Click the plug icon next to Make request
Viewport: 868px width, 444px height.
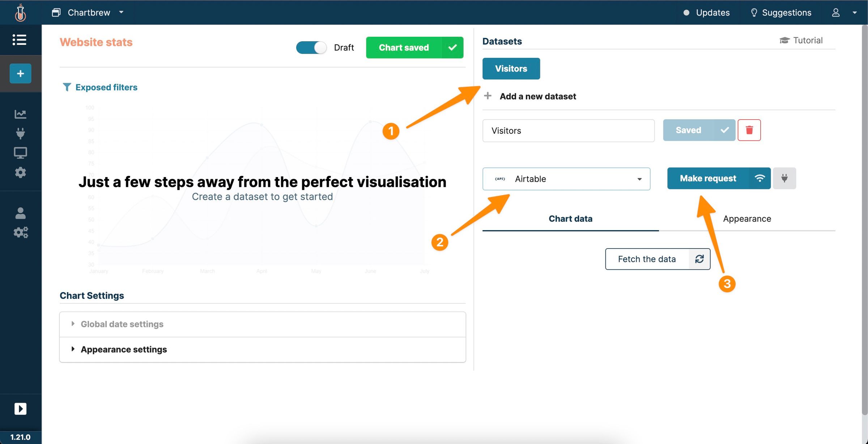click(x=784, y=178)
